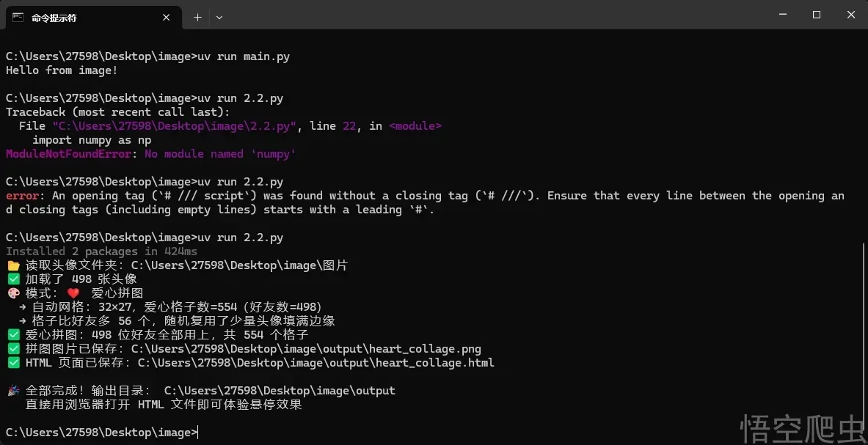
Task: Expand the new tab profile dropdown chevron
Action: pyautogui.click(x=219, y=17)
